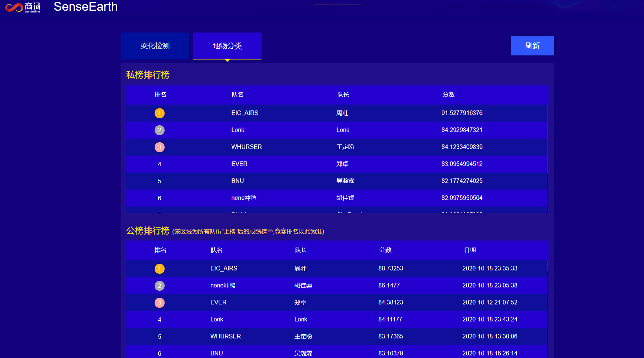Select the EIC_AIRS team name in private leaderboard
644x358 pixels.
[245, 113]
